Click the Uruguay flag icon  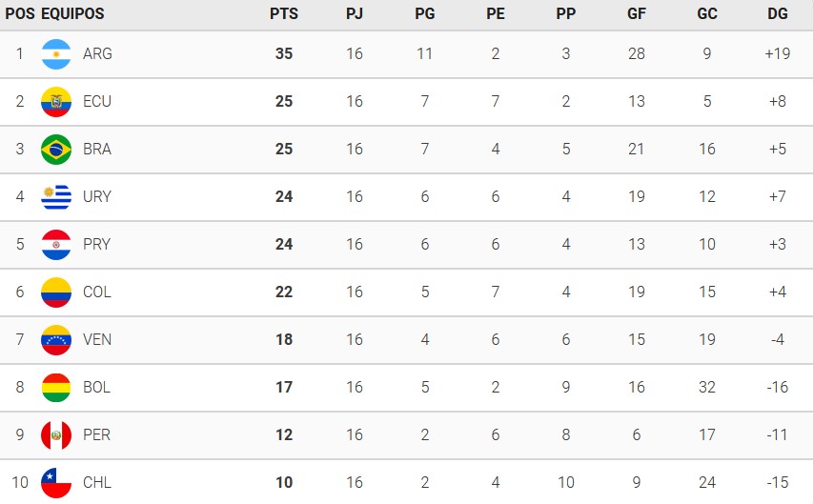pos(56,197)
